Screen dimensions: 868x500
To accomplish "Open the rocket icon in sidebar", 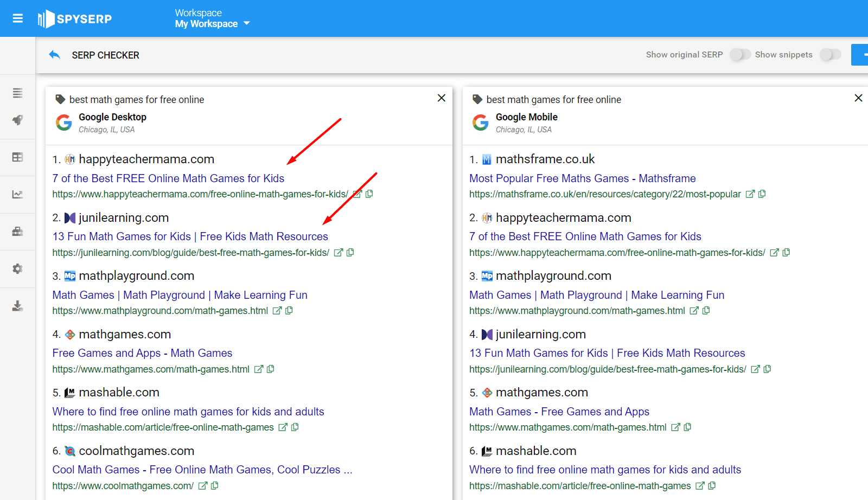I will (x=18, y=120).
